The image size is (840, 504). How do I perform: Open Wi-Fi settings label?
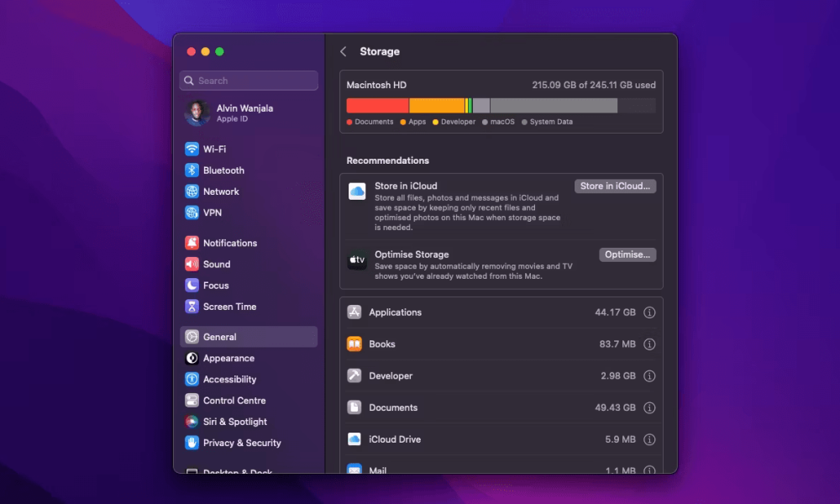point(214,149)
